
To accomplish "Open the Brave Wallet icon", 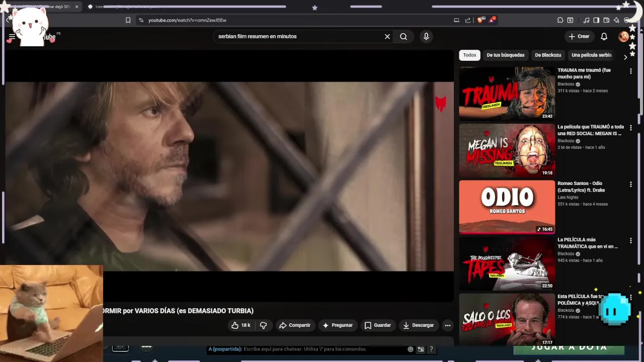I will coord(606,20).
